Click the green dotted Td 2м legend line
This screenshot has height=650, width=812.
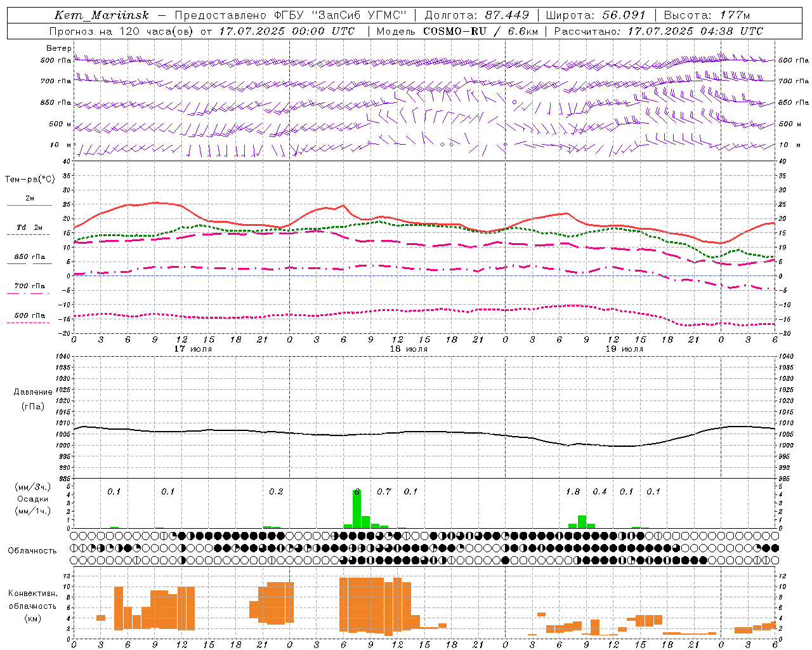coord(28,234)
